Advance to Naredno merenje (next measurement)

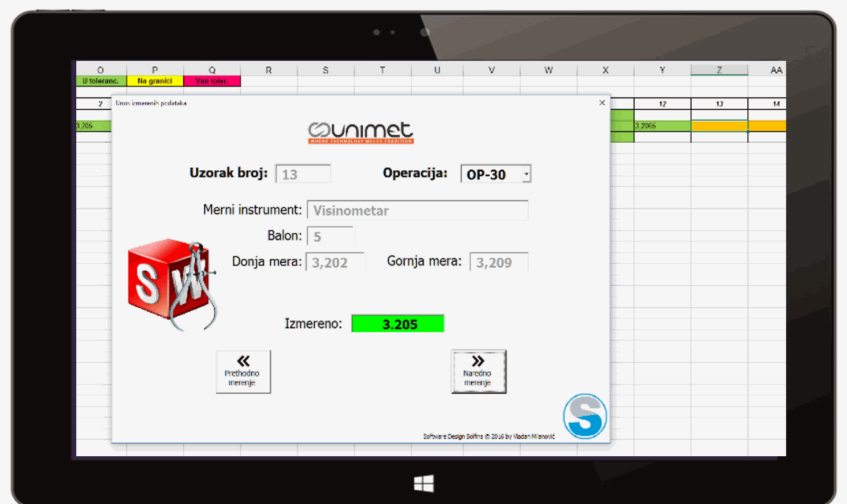pyautogui.click(x=478, y=371)
